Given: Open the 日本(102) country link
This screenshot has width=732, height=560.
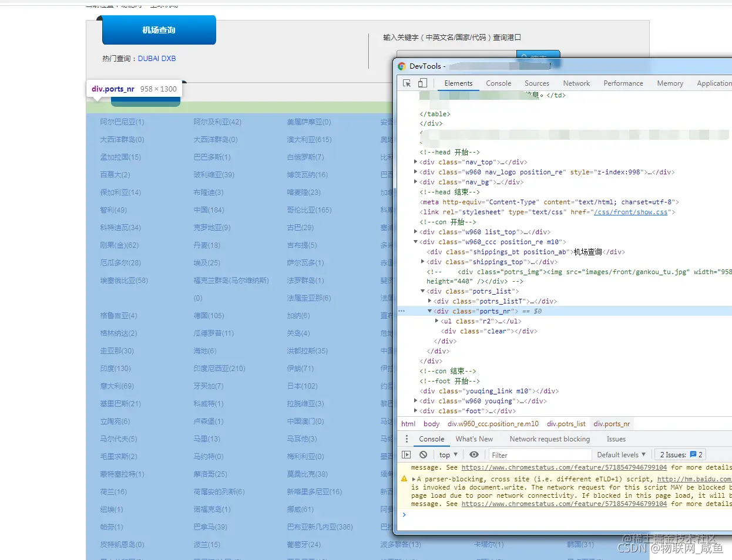Looking at the screenshot, I should [x=302, y=386].
